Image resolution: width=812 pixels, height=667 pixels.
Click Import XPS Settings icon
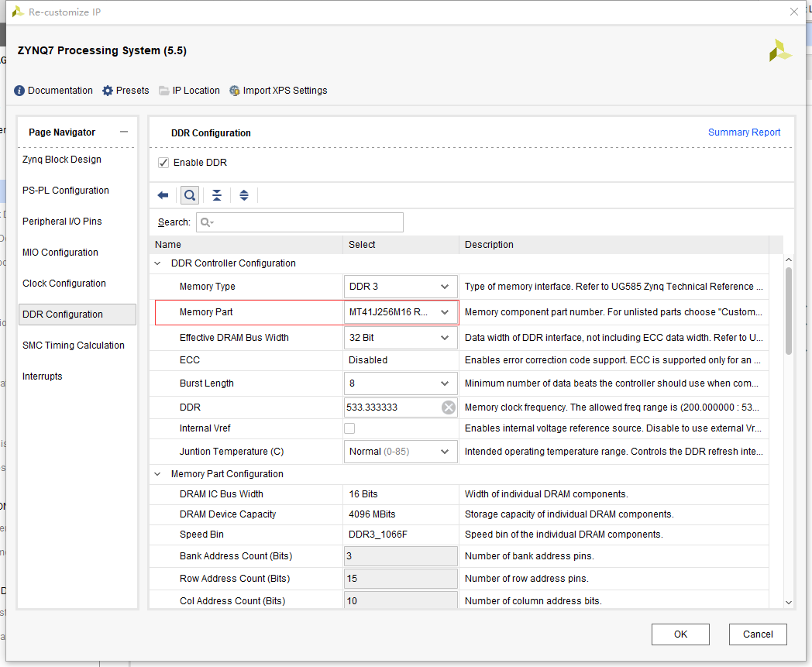pyautogui.click(x=235, y=91)
